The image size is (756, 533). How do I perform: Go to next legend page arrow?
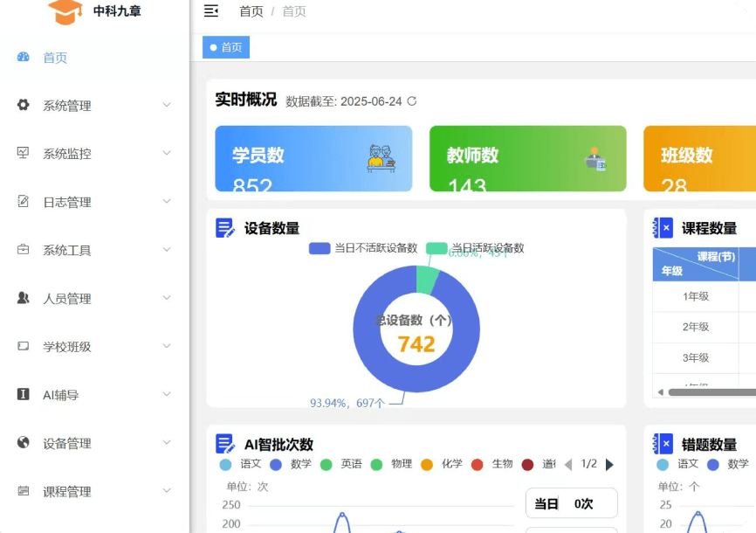[x=609, y=465]
